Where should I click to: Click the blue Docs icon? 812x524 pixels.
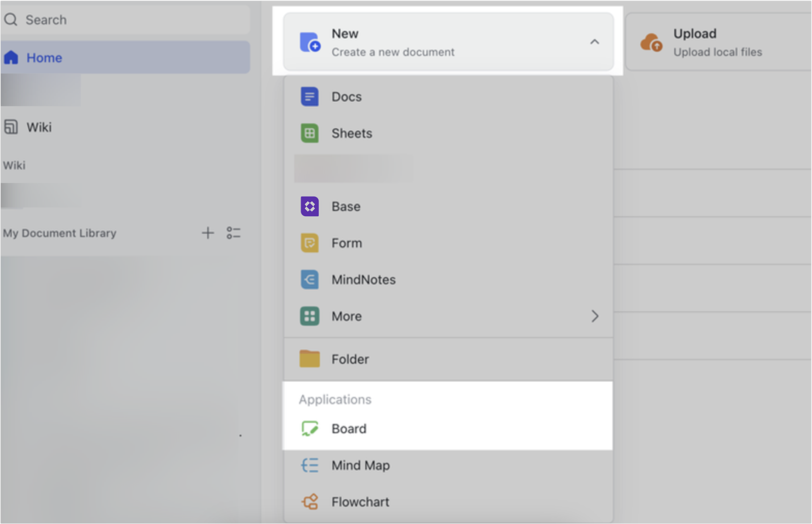[310, 97]
